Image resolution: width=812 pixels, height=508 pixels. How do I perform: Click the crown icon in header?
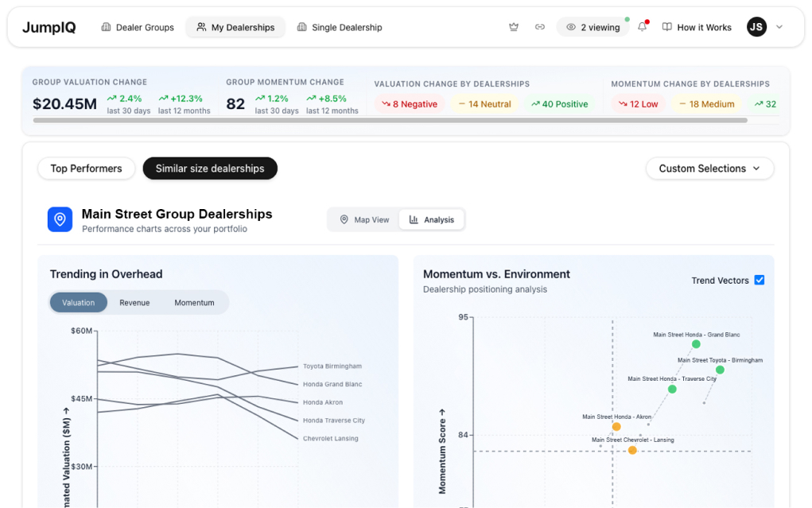click(x=514, y=27)
